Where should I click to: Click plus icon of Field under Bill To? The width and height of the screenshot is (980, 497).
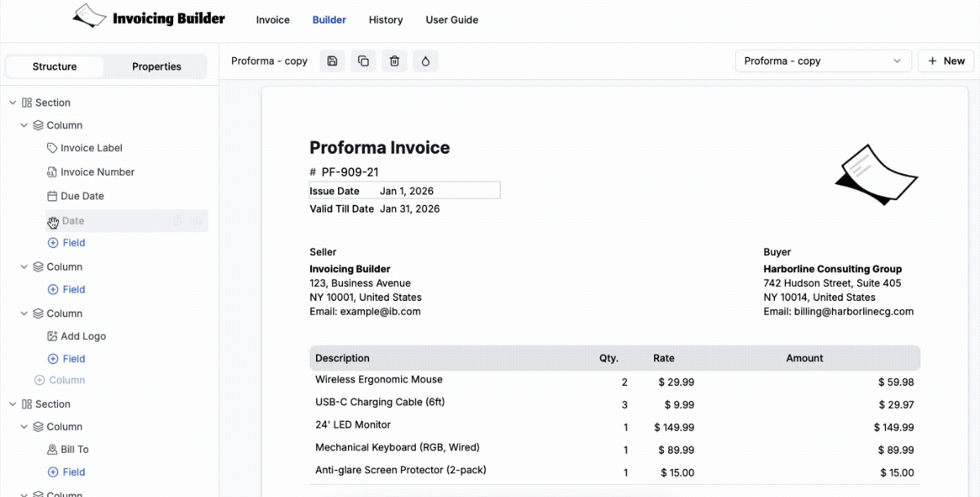[53, 472]
